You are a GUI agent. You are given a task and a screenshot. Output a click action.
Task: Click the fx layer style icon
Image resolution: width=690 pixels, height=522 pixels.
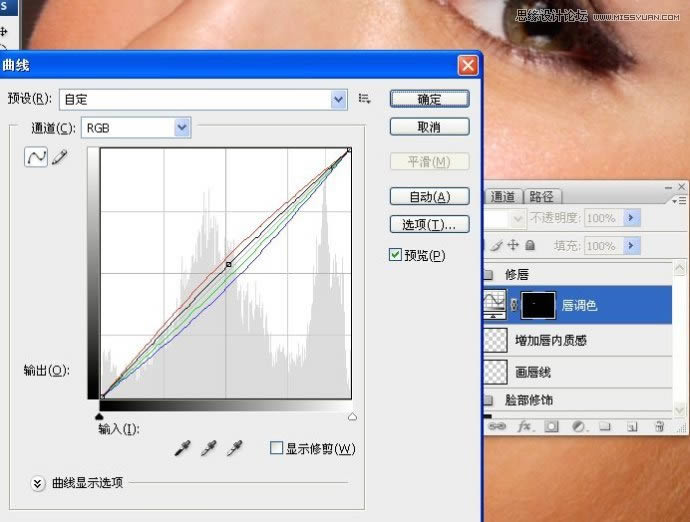[x=523, y=426]
